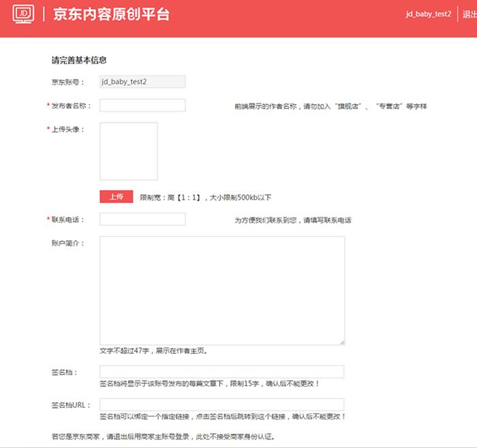Click the 签名档URL label
This screenshot has width=477, height=448.
click(71, 405)
